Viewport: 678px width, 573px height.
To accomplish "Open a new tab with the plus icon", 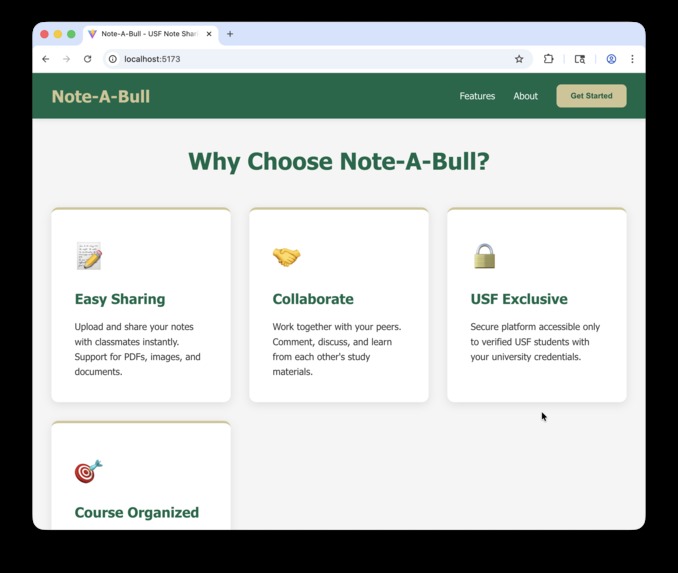I will pyautogui.click(x=230, y=34).
